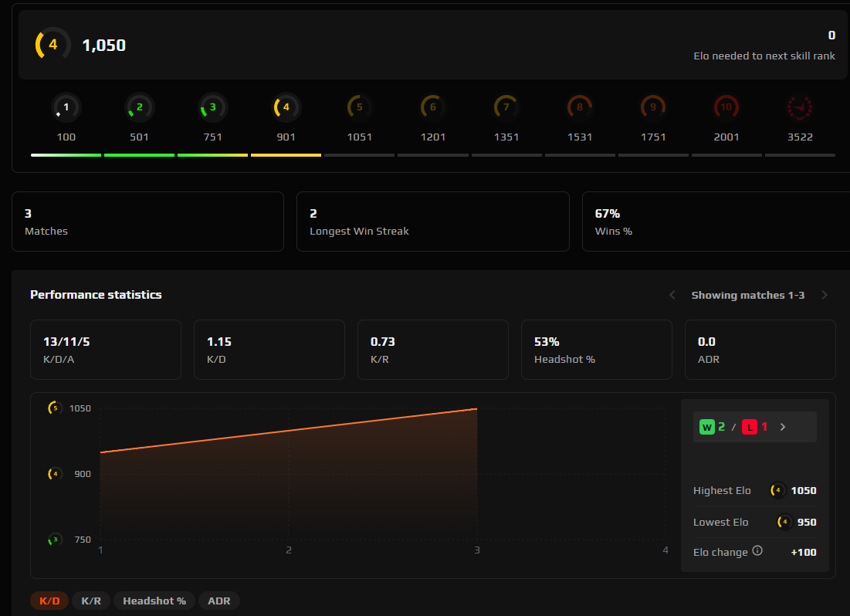Select the level 7 rank icon
Screen dimensions: 850x616
(x=506, y=107)
